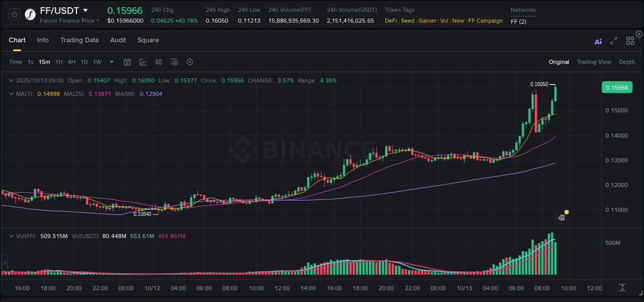This screenshot has width=644, height=302.
Task: Click the chart screenshot icon near the yellow dot
Action: tap(561, 217)
